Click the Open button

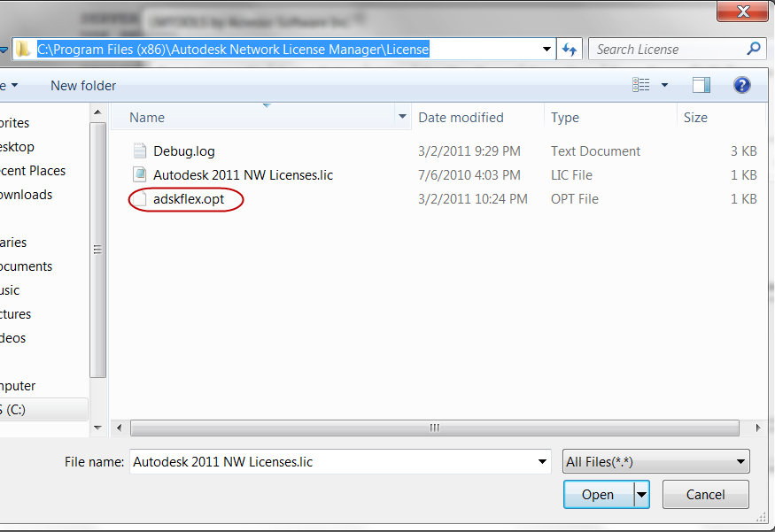[599, 495]
